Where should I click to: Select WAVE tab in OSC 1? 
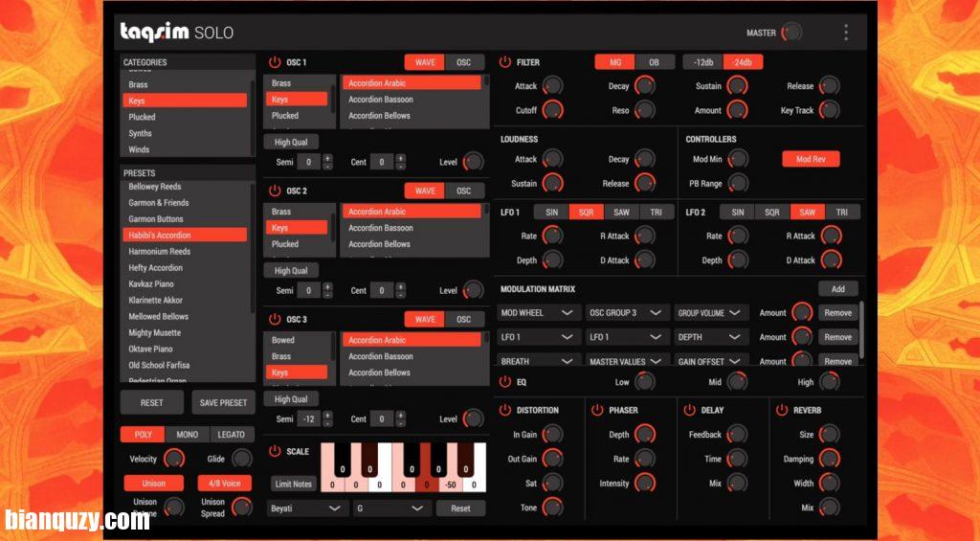click(424, 62)
